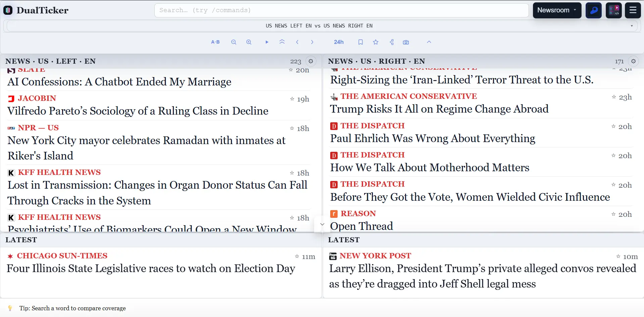Screen dimensions: 644x317
Task: Click the Jacobin source logo icon
Action: (x=11, y=99)
